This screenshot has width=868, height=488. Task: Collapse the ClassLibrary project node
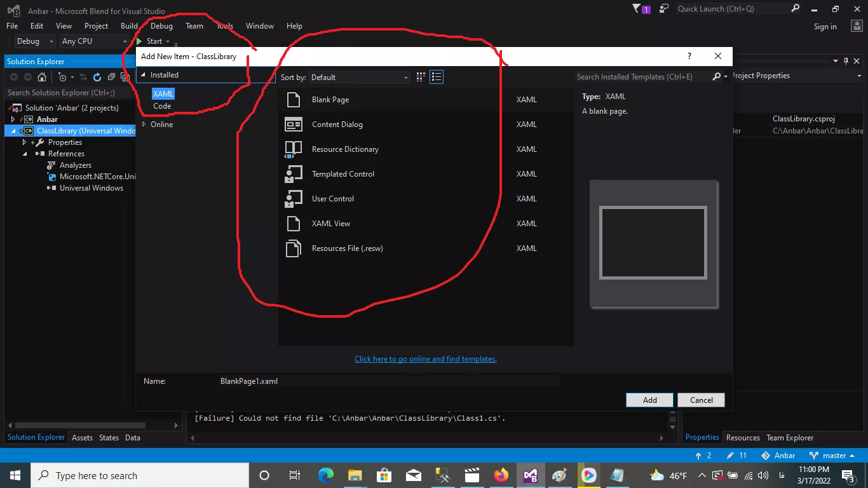point(13,131)
